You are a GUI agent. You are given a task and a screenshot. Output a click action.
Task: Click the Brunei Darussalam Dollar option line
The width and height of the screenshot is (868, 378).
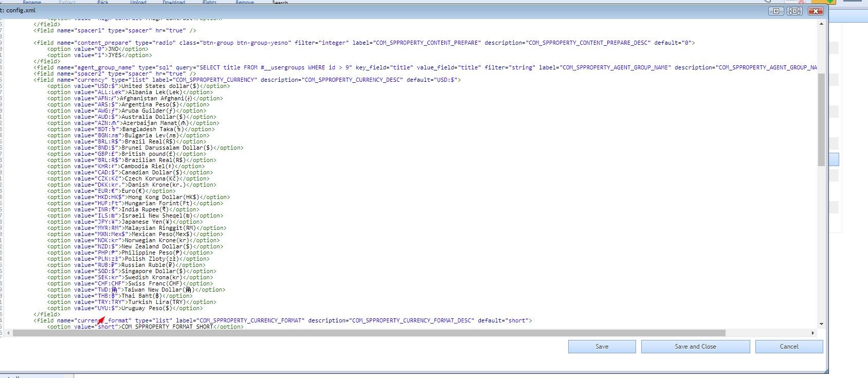(146, 148)
